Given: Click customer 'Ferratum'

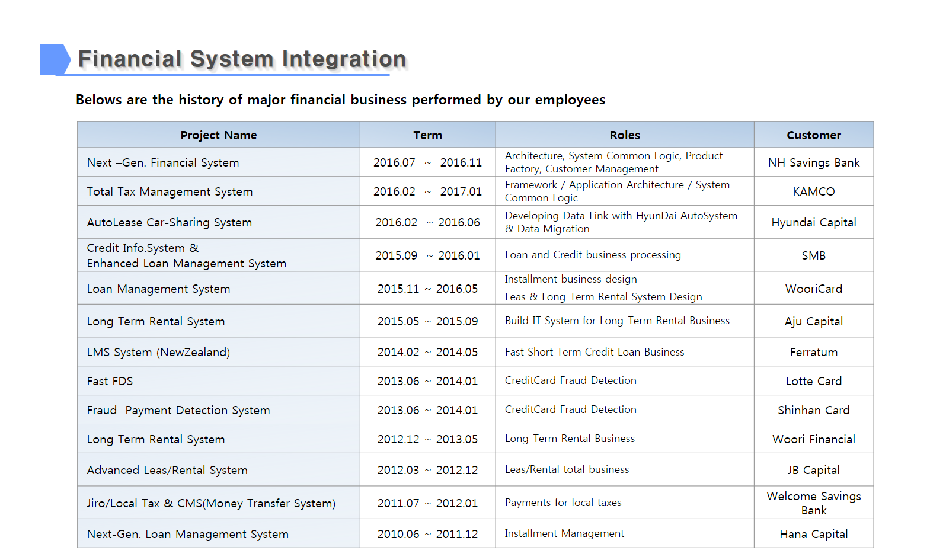Looking at the screenshot, I should coord(814,352).
